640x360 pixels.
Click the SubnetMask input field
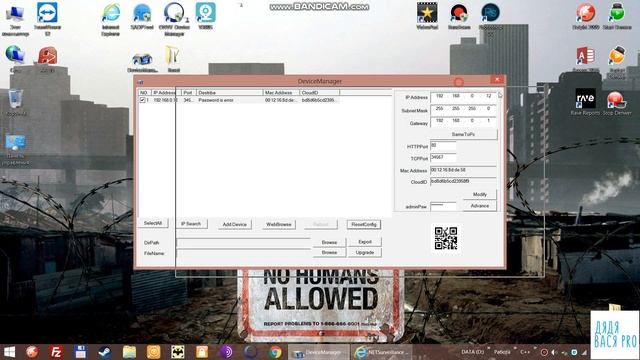tap(463, 109)
